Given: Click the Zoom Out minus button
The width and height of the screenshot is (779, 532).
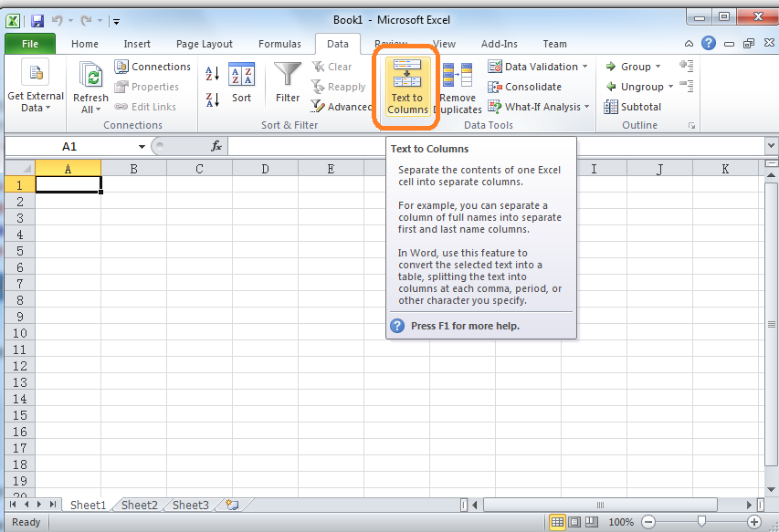Looking at the screenshot, I should pyautogui.click(x=648, y=522).
